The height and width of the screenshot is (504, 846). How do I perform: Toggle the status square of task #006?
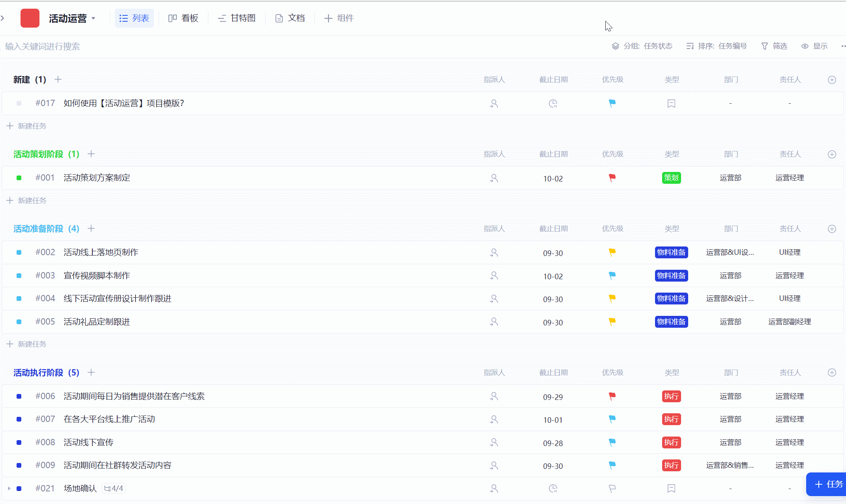tap(19, 396)
